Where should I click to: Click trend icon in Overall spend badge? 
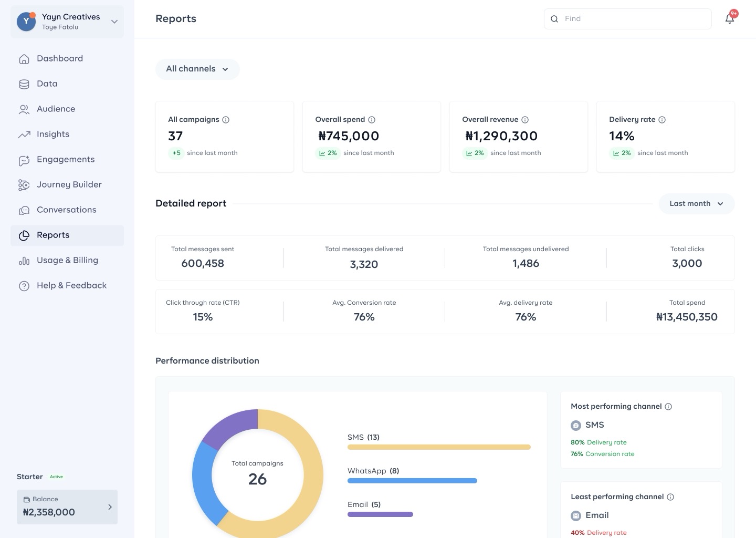point(322,153)
